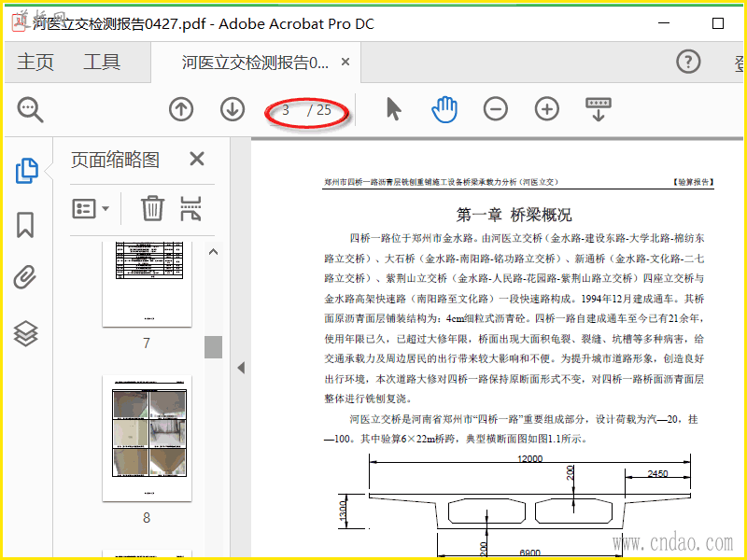
Task: Switch to the 工具 tab
Action: coord(102,62)
